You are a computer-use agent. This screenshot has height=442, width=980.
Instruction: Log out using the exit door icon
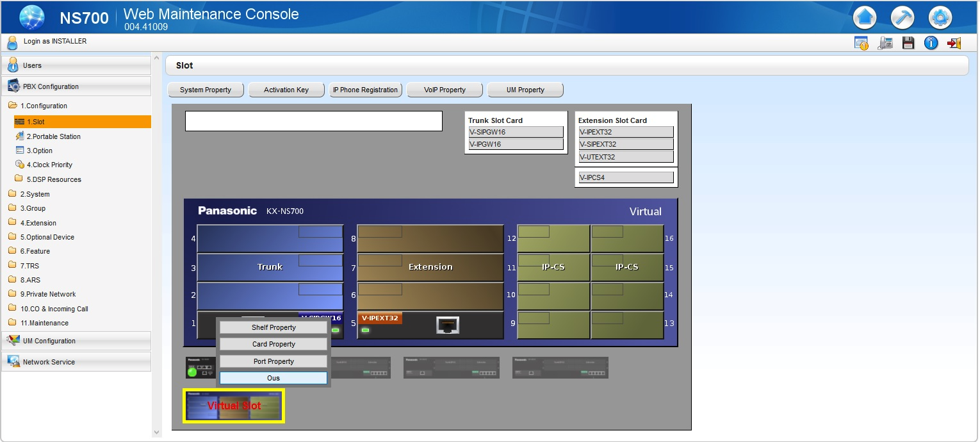tap(954, 43)
